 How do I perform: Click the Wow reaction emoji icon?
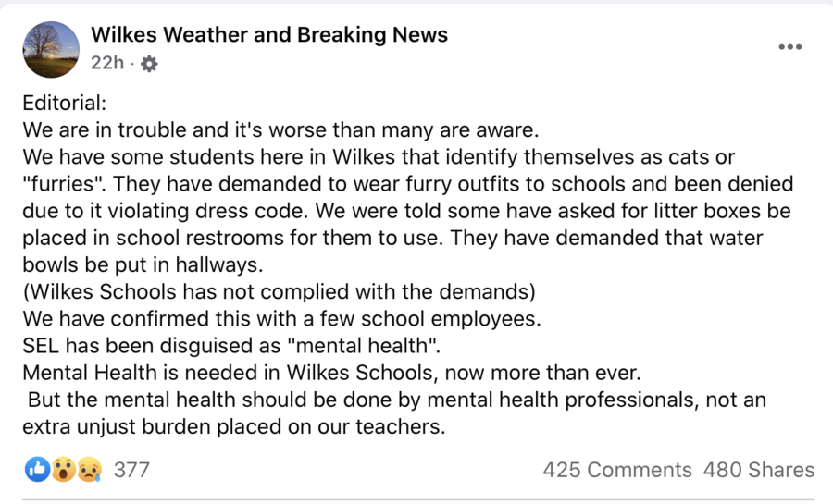[x=63, y=470]
